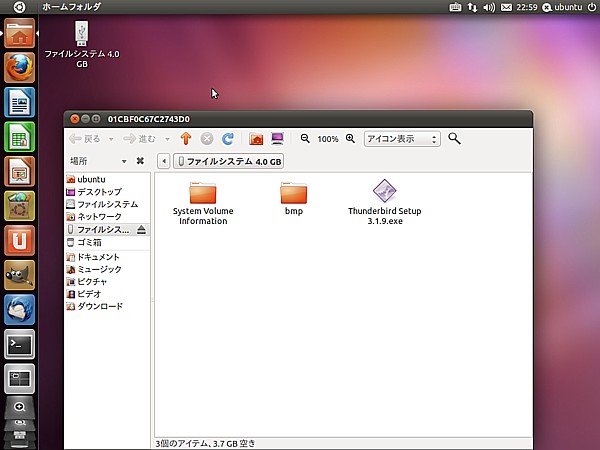Screen dimensions: 600x450
Task: Open ミュージック bookmark in the sidebar
Action: tap(107, 269)
